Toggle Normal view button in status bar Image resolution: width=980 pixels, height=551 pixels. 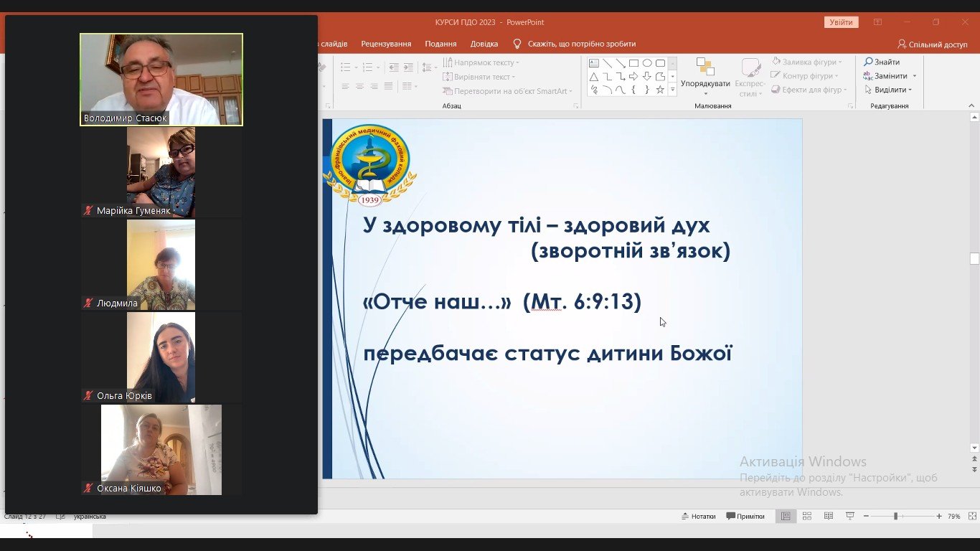coord(786,516)
